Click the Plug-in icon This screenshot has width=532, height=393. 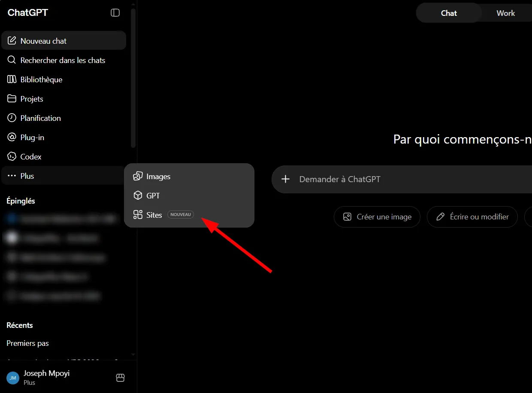[12, 137]
